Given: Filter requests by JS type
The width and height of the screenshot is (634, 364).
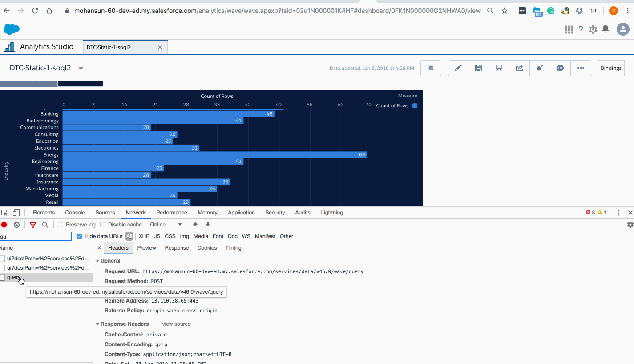Looking at the screenshot, I should [x=157, y=236].
